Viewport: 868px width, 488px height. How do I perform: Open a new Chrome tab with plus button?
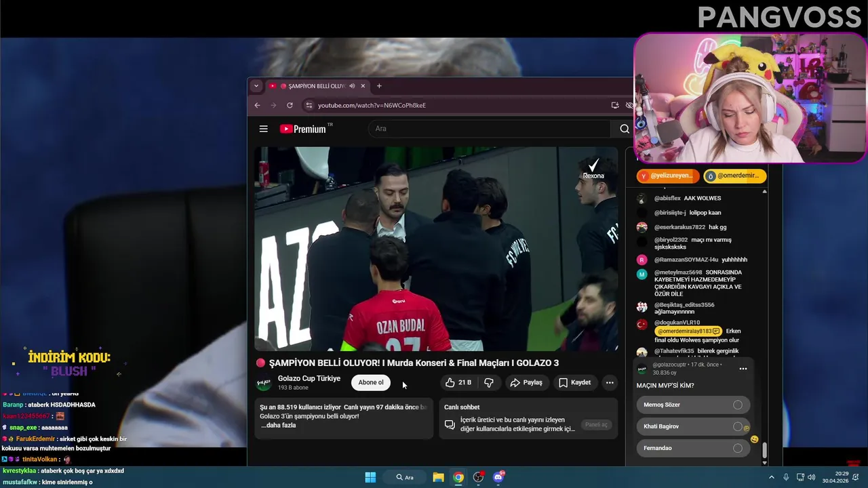[x=379, y=86]
